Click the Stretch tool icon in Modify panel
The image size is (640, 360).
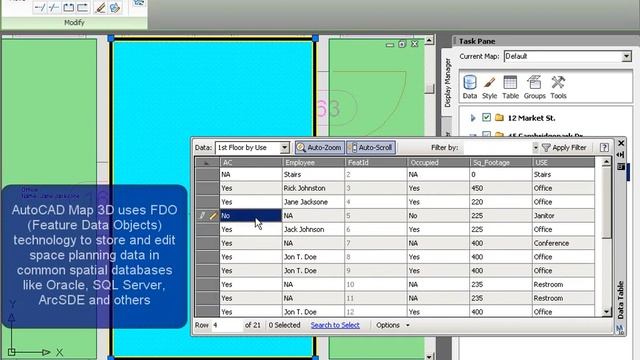(68, 8)
